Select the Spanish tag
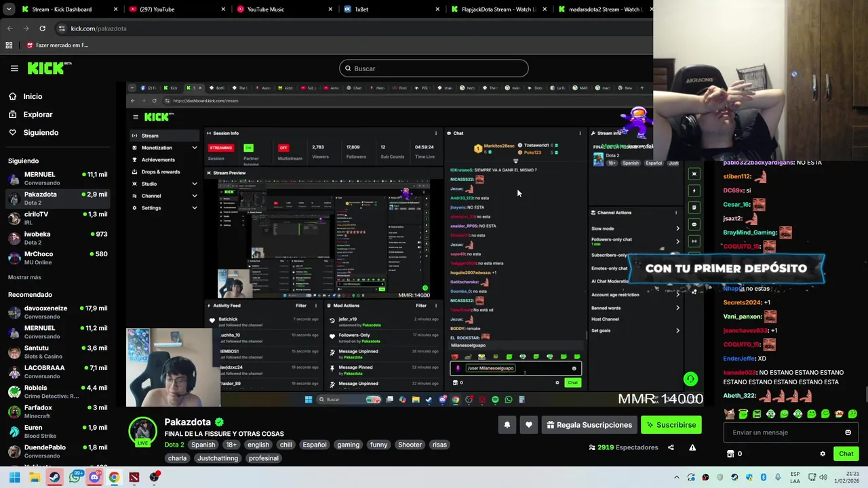 pos(203,445)
